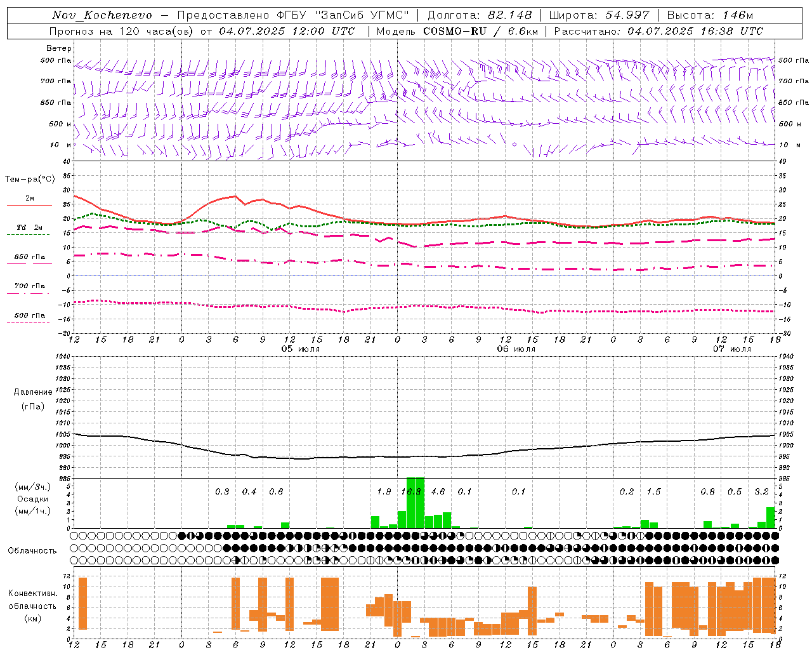Click the text 'Предоставлено ФГБУ "ЗапСиб УГМС"'

[292, 15]
